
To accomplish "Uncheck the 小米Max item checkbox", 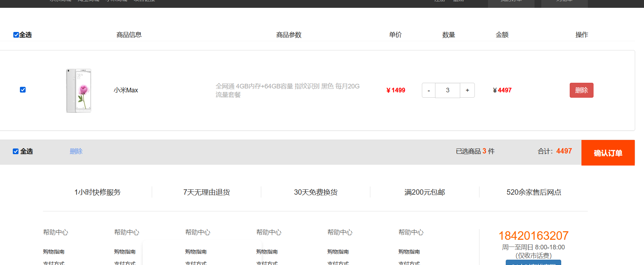I will [23, 90].
